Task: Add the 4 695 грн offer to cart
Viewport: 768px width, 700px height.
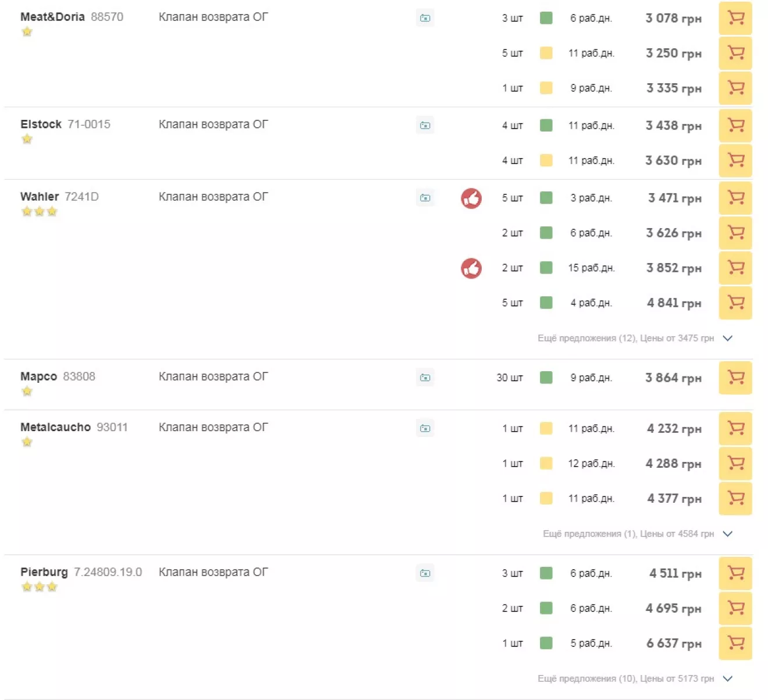Action: click(735, 608)
